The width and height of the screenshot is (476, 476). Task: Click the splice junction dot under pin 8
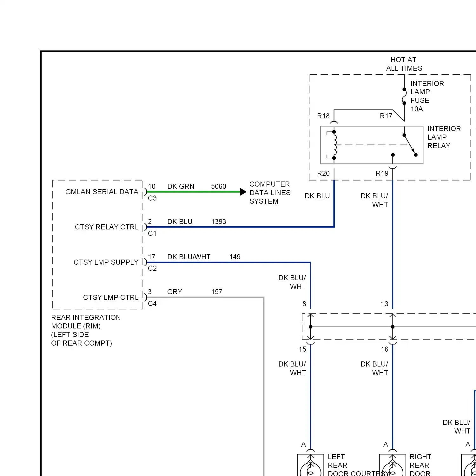click(310, 327)
